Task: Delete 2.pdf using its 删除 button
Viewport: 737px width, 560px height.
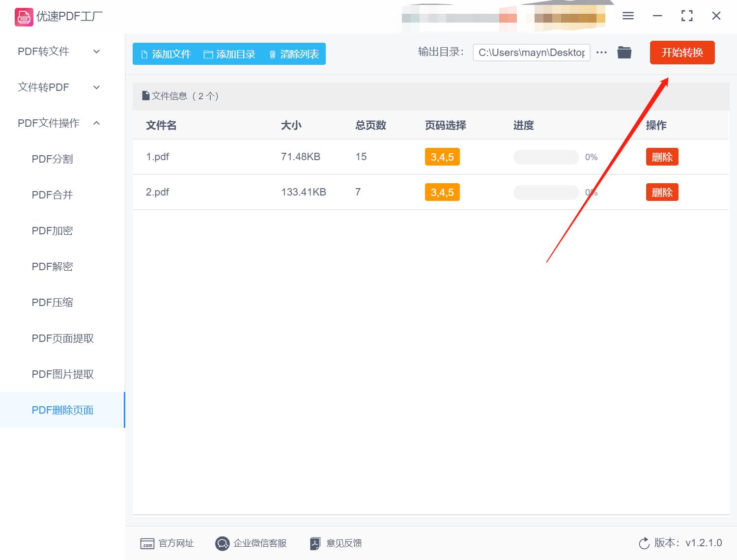Action: point(662,192)
